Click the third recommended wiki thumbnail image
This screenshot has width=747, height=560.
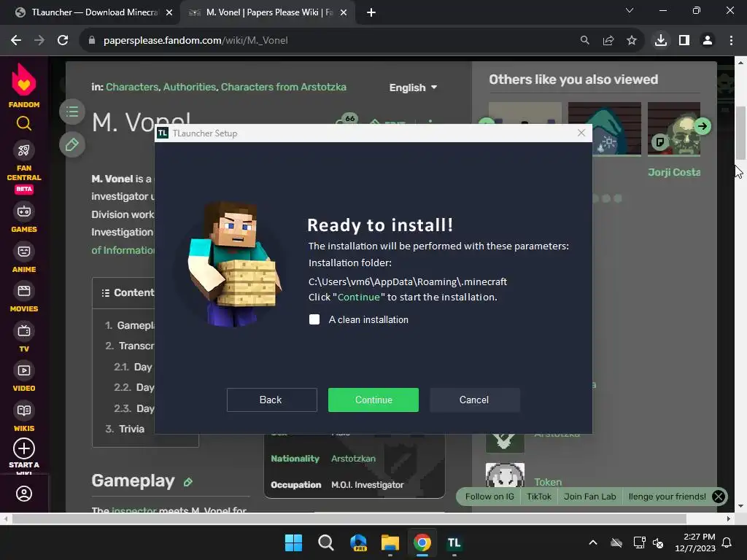[x=673, y=128]
